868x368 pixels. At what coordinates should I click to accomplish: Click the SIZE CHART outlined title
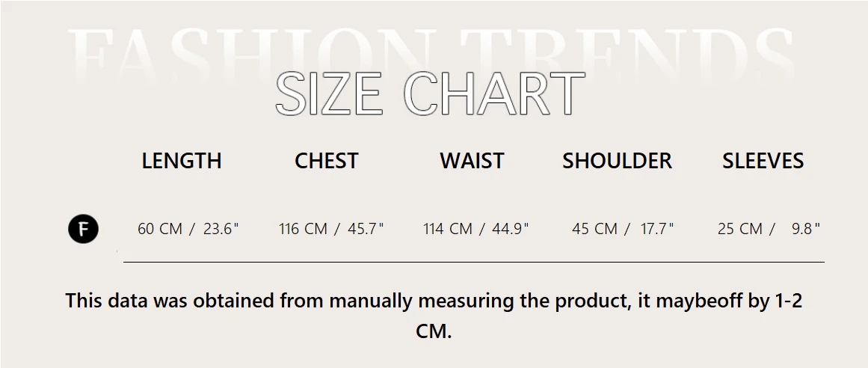(430, 94)
